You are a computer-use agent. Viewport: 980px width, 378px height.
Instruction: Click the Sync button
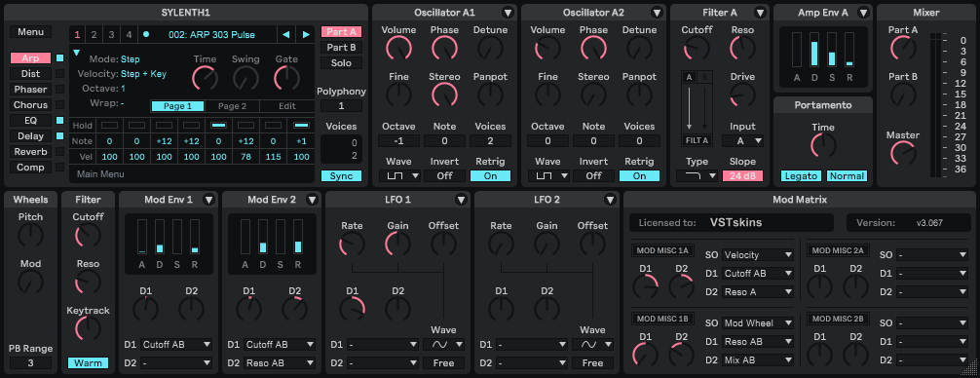[341, 176]
